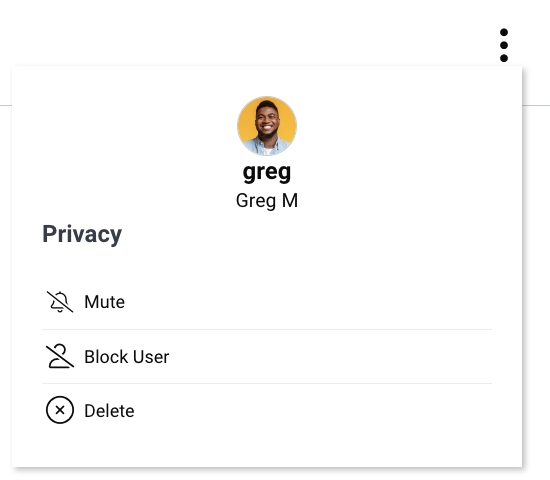550x480 pixels.
Task: Click the three-dot more options icon
Action: [x=504, y=45]
